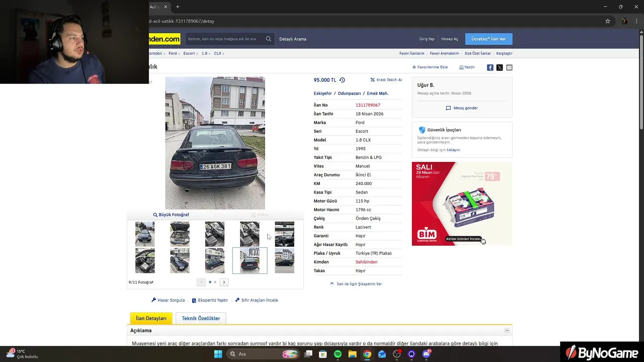Share listing via email icon
This screenshot has width=644, height=362.
click(x=509, y=67)
